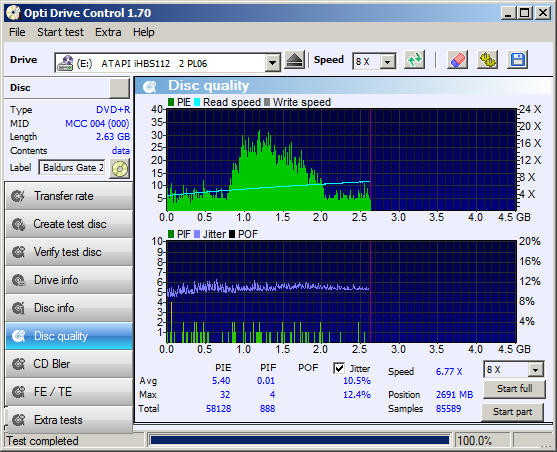
Task: Click the blue floppy save icon
Action: [518, 60]
